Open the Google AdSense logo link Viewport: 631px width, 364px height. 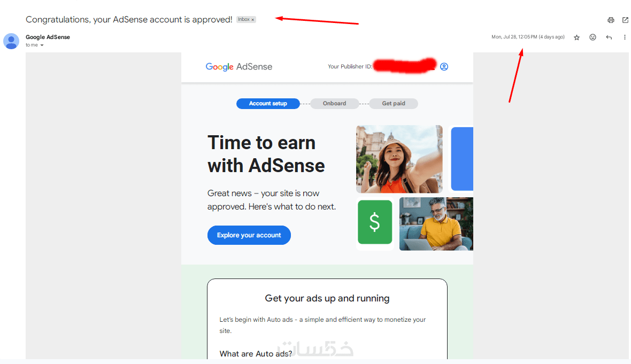click(239, 67)
